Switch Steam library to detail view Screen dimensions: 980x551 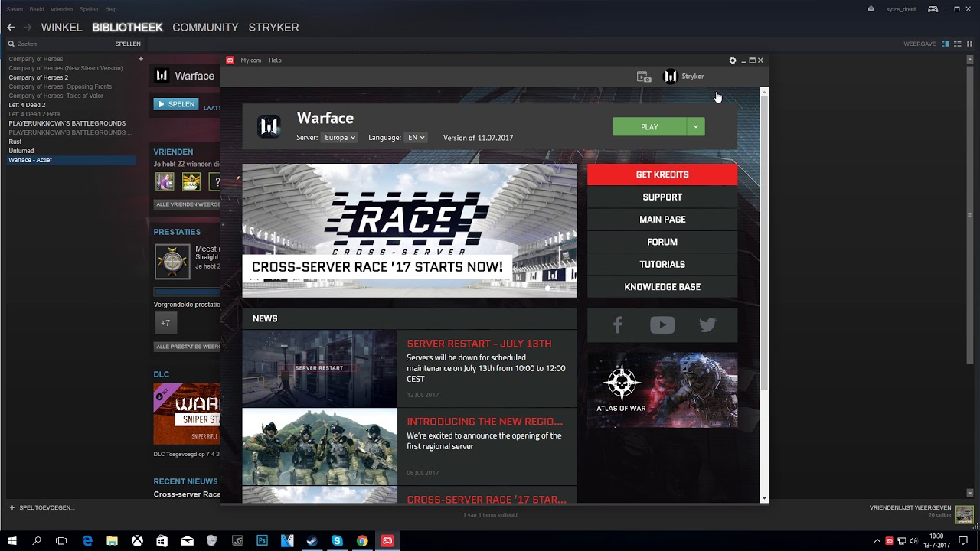[x=946, y=44]
